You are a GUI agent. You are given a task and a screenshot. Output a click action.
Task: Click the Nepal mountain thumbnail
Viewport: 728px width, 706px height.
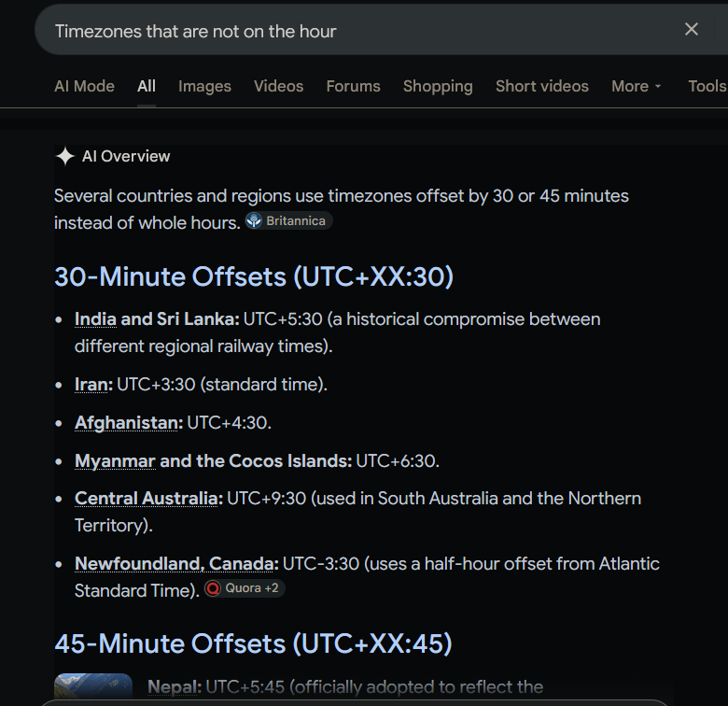point(93,686)
